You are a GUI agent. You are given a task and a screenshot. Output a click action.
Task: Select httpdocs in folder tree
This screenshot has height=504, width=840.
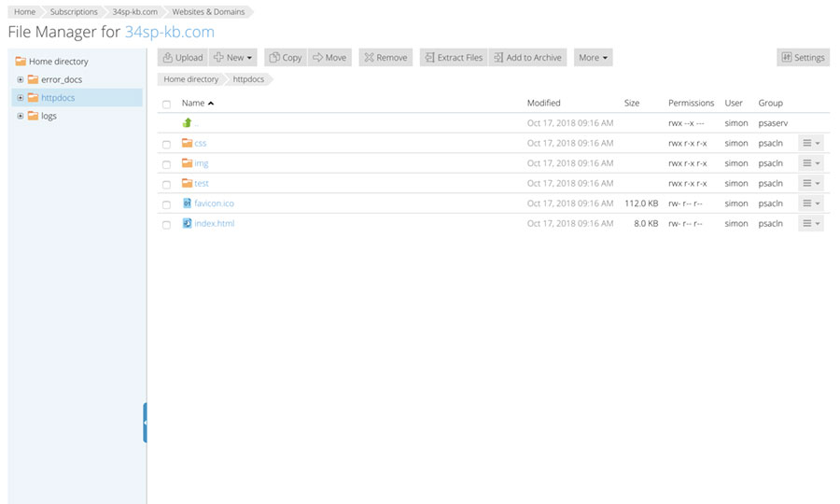coord(58,98)
